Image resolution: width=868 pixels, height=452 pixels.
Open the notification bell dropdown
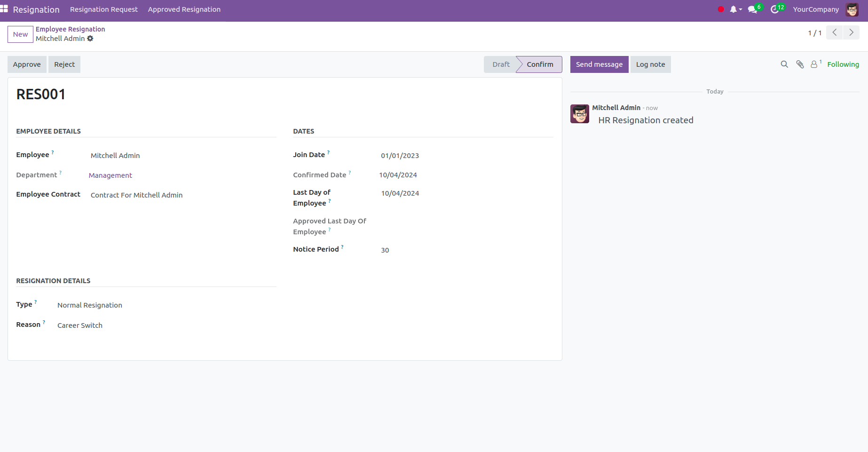[735, 9]
